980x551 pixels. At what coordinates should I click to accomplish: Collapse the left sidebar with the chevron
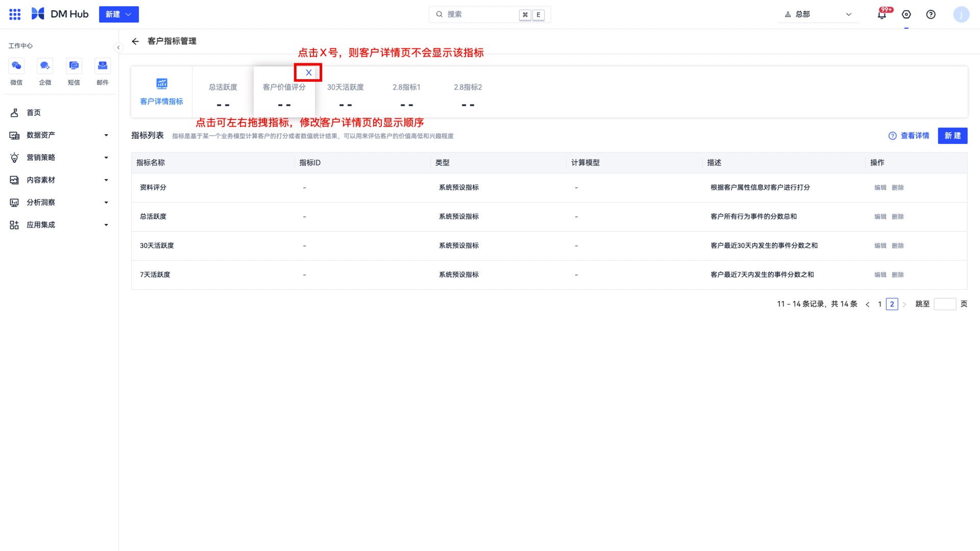pos(118,47)
